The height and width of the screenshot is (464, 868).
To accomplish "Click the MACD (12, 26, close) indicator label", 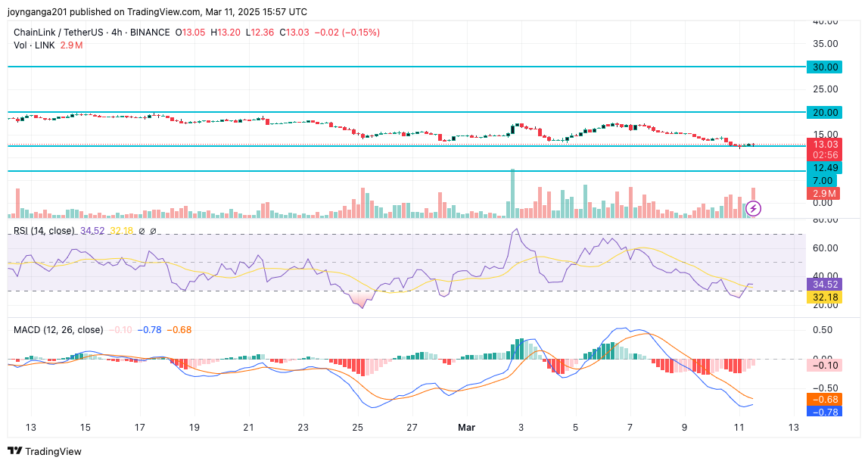I will [x=58, y=330].
